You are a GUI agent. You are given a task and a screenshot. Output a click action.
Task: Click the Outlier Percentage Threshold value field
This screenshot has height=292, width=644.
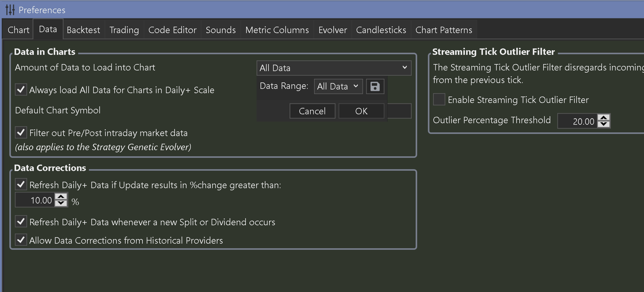578,121
